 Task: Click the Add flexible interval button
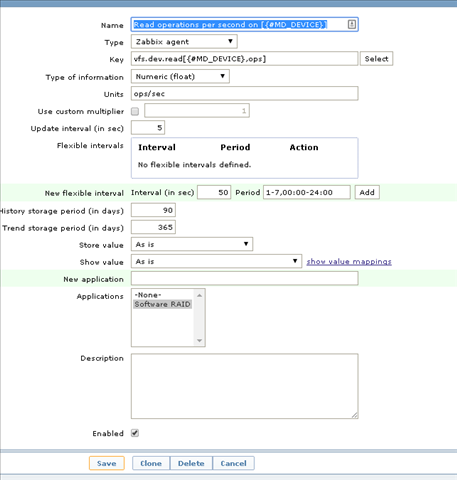coord(367,192)
